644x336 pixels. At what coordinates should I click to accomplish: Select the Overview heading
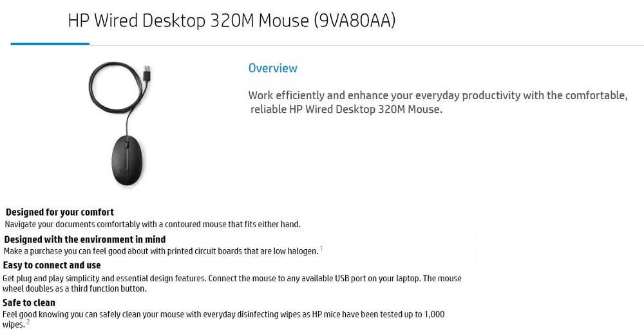[272, 68]
